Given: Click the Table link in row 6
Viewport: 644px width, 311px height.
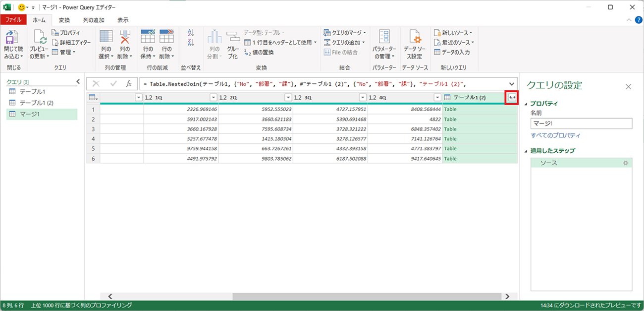Looking at the screenshot, I should click(x=450, y=159).
